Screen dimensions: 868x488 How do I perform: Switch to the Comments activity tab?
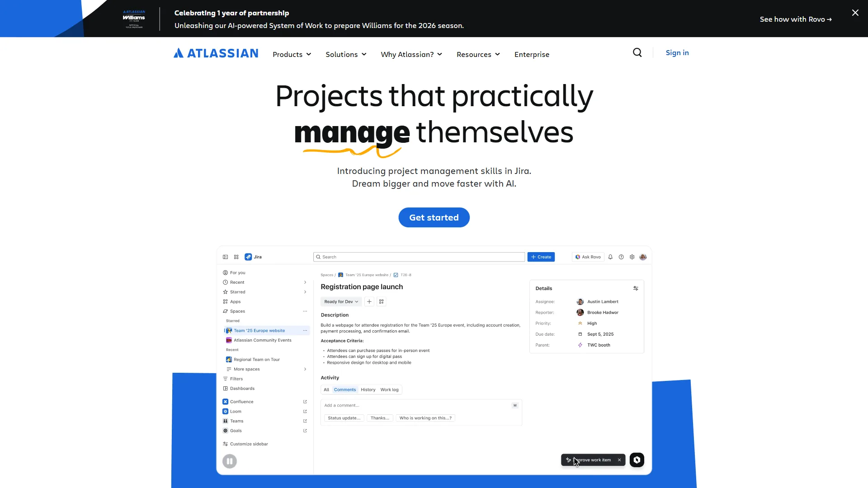345,390
